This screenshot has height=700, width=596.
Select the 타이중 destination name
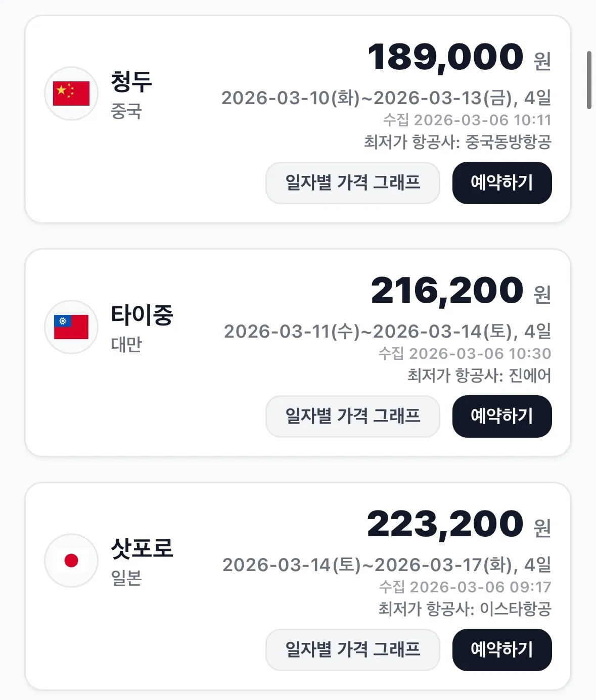click(x=142, y=315)
